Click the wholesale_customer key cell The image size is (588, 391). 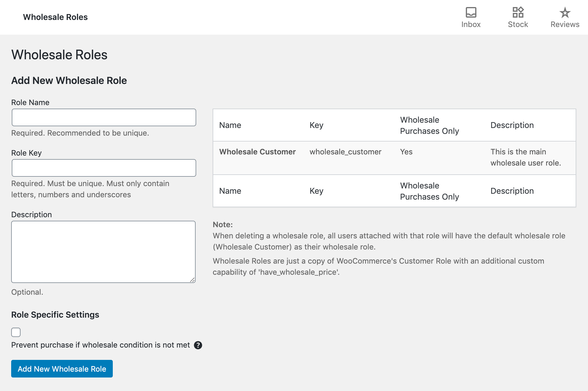coord(345,152)
